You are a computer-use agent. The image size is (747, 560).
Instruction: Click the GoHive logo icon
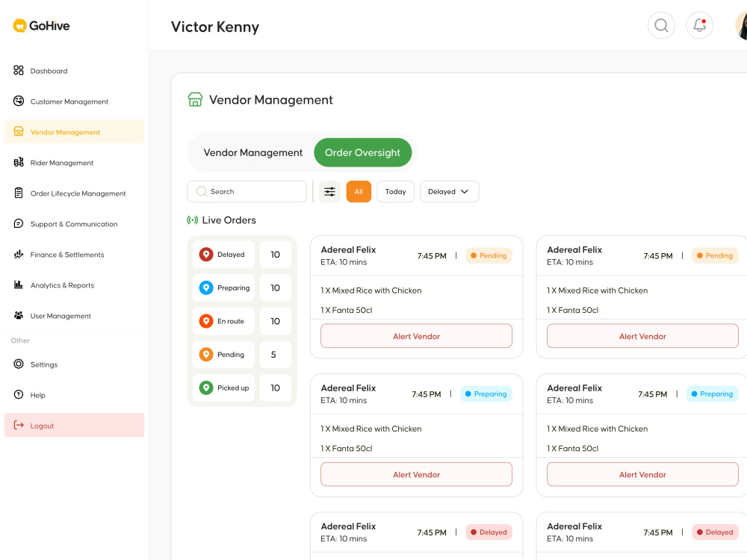click(x=19, y=25)
